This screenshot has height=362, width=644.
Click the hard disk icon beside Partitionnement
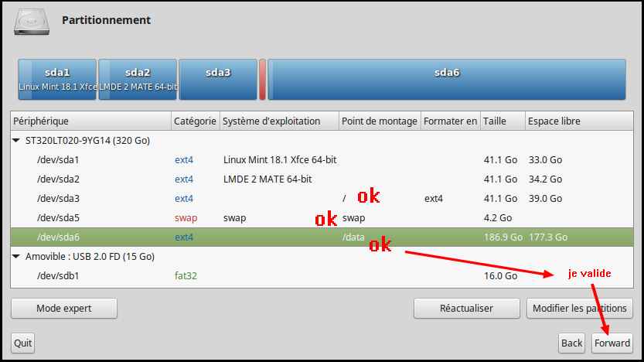(32, 20)
